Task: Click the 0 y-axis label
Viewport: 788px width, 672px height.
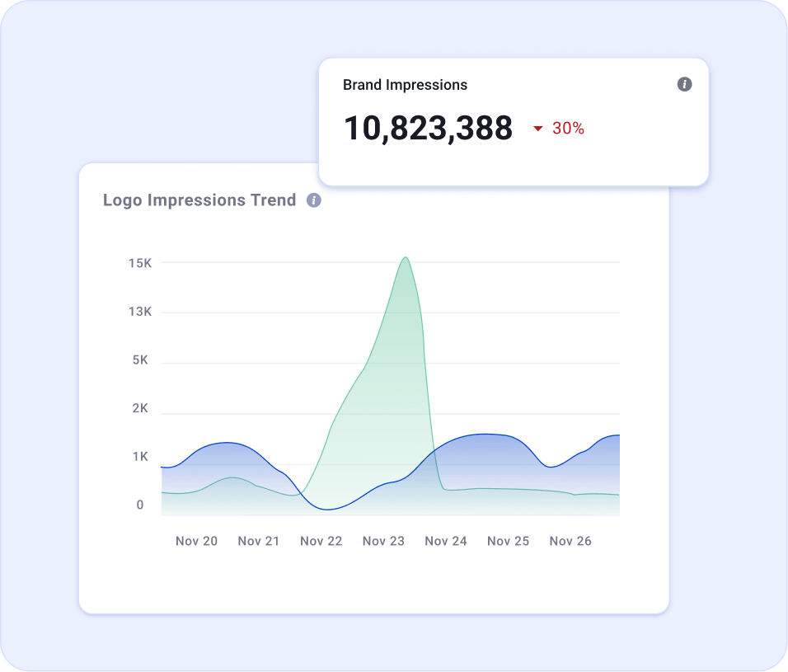Action: click(x=140, y=505)
